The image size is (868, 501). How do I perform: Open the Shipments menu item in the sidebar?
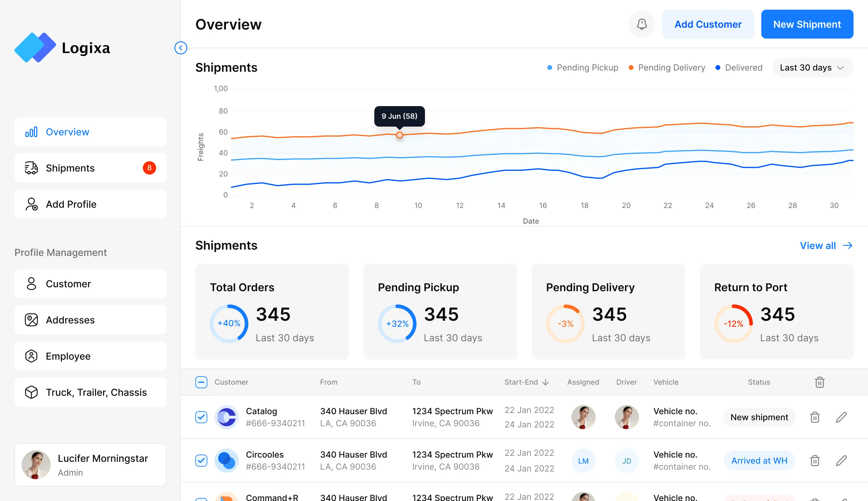click(90, 168)
